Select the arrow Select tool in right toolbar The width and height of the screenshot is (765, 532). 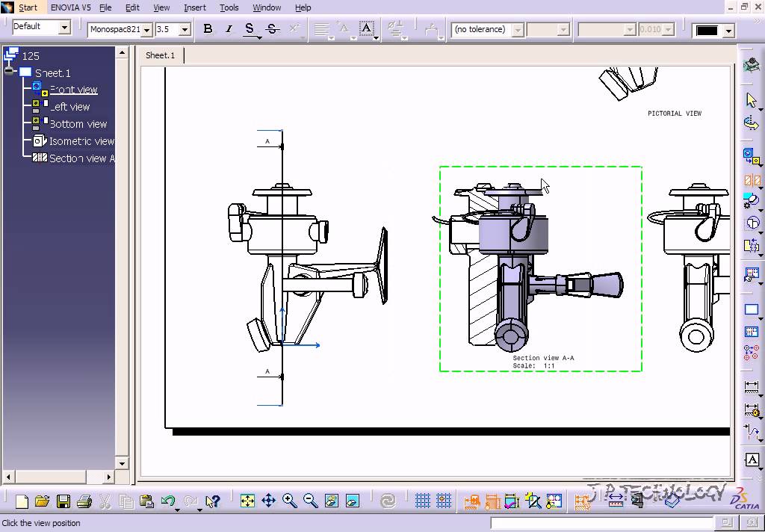pyautogui.click(x=752, y=100)
